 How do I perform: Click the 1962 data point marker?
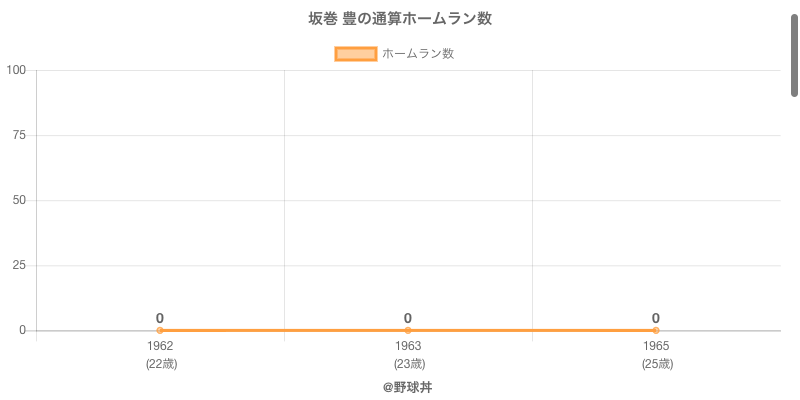(160, 330)
